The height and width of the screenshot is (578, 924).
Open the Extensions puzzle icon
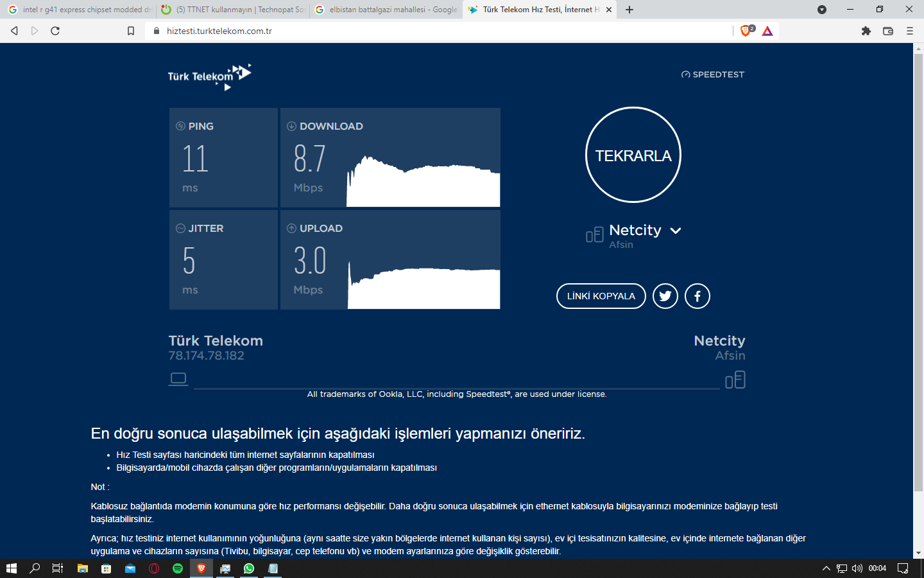pos(866,31)
